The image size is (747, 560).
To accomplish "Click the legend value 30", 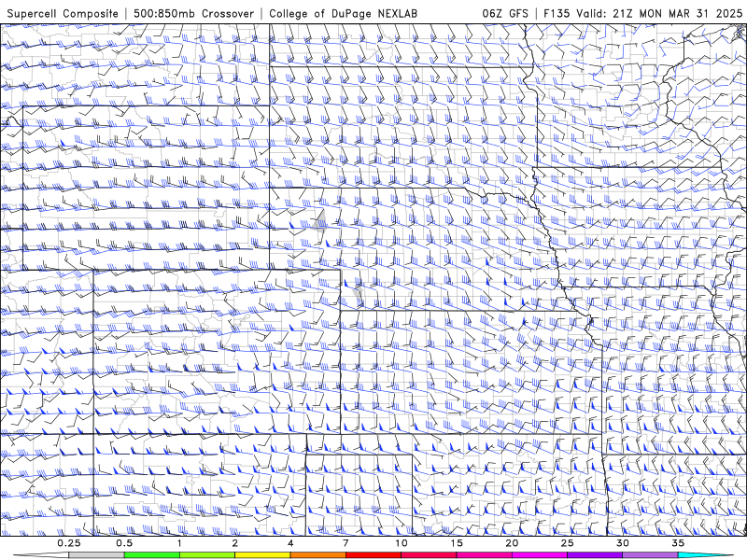I will pos(623,543).
